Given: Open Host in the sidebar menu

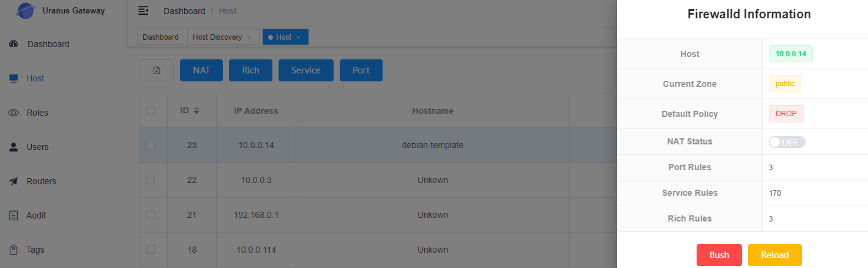Looking at the screenshot, I should click(35, 78).
